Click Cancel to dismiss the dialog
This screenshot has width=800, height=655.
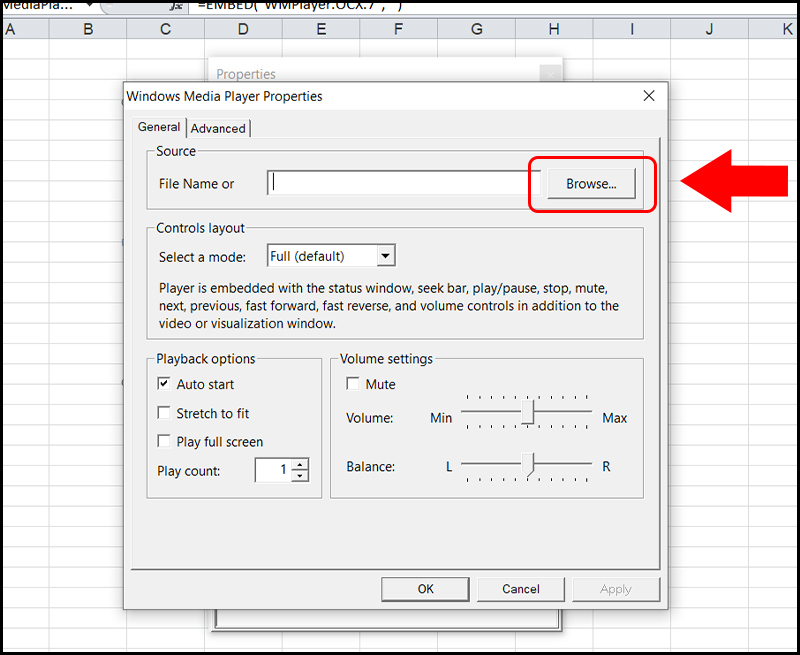[520, 589]
